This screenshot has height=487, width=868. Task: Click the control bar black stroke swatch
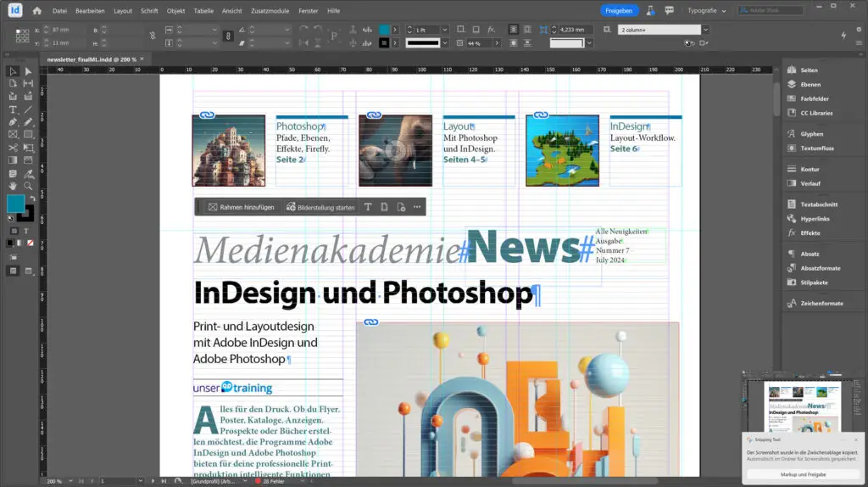[x=384, y=43]
